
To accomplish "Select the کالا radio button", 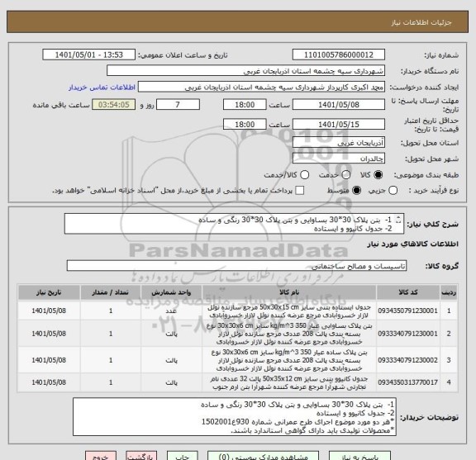I will click(378, 175).
